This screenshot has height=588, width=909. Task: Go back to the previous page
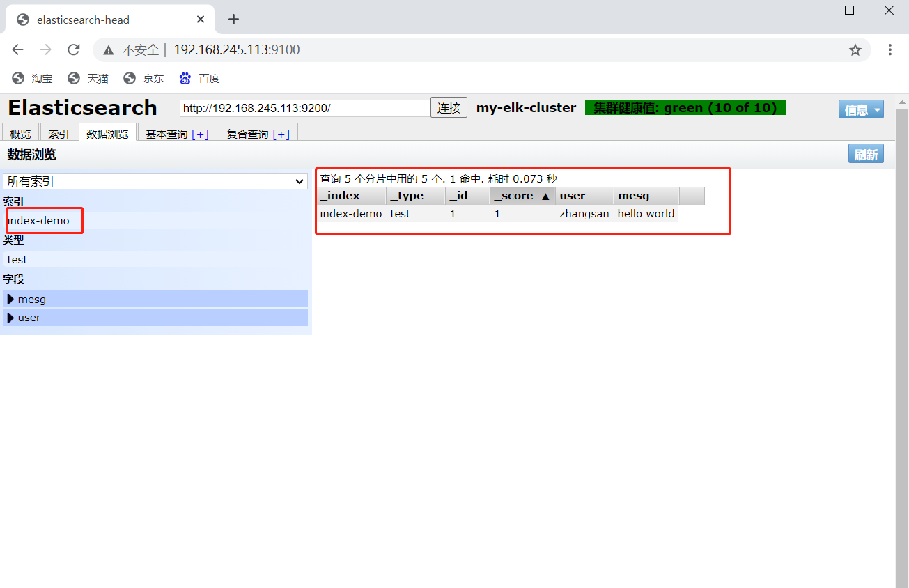point(18,49)
